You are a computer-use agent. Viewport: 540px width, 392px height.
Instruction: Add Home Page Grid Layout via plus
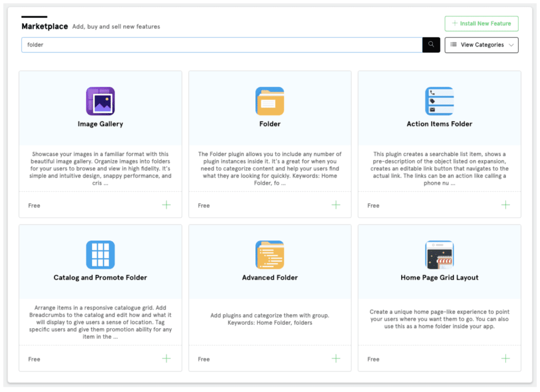[x=506, y=359]
